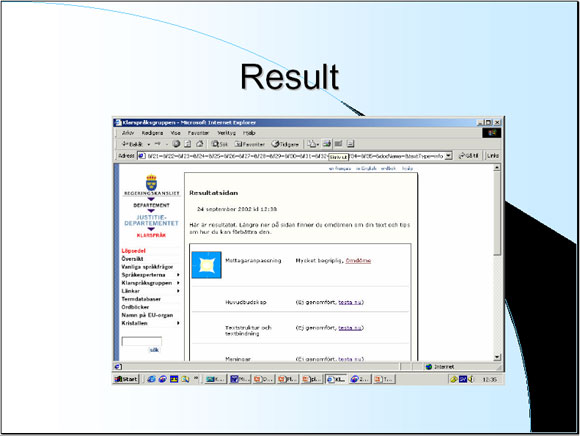Image resolution: width=580 pixels, height=436 pixels.
Task: Select Ordböcker in the side menu
Action: click(x=135, y=307)
